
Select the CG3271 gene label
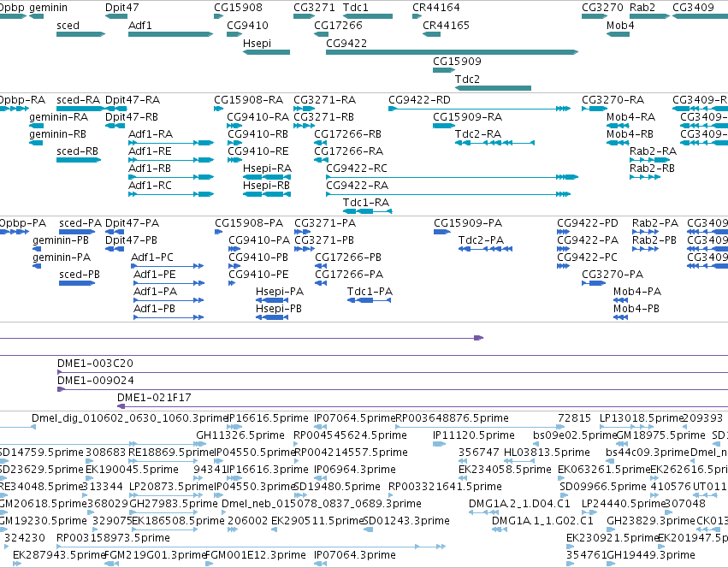(x=314, y=8)
